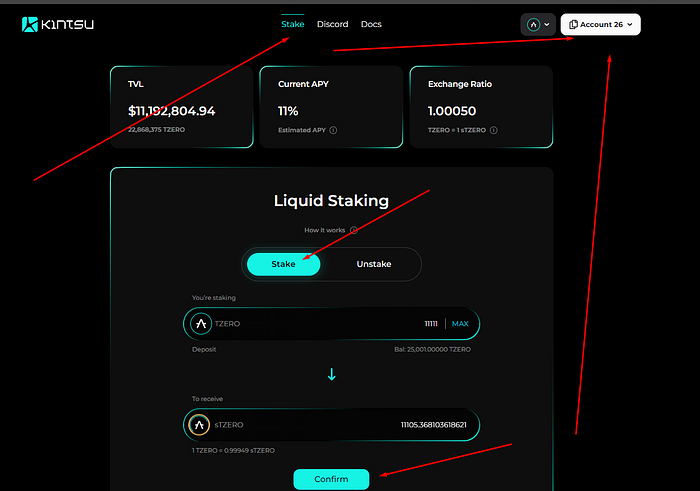Click the teal down arrow icon
The height and width of the screenshot is (491, 700).
332,374
